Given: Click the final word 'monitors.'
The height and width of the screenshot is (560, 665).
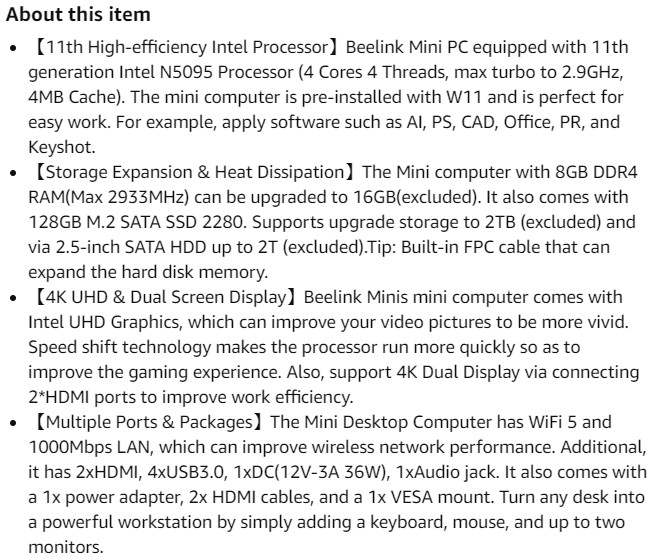Looking at the screenshot, I should (x=66, y=547).
